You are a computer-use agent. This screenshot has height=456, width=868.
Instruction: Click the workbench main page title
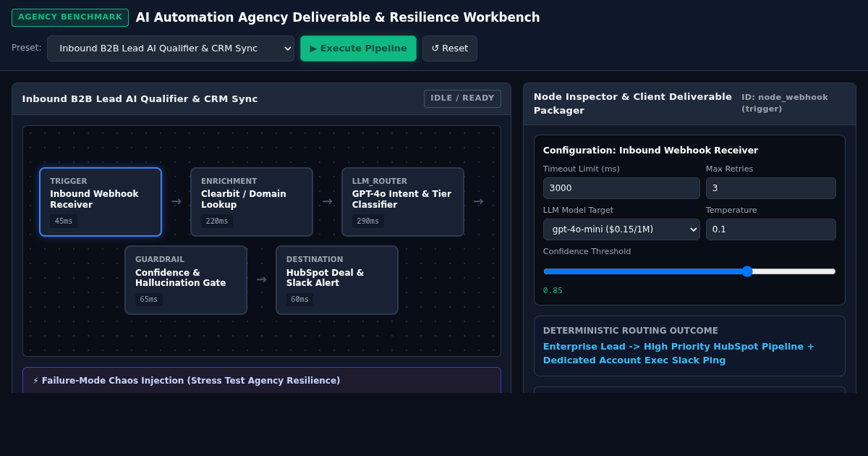coord(338,17)
